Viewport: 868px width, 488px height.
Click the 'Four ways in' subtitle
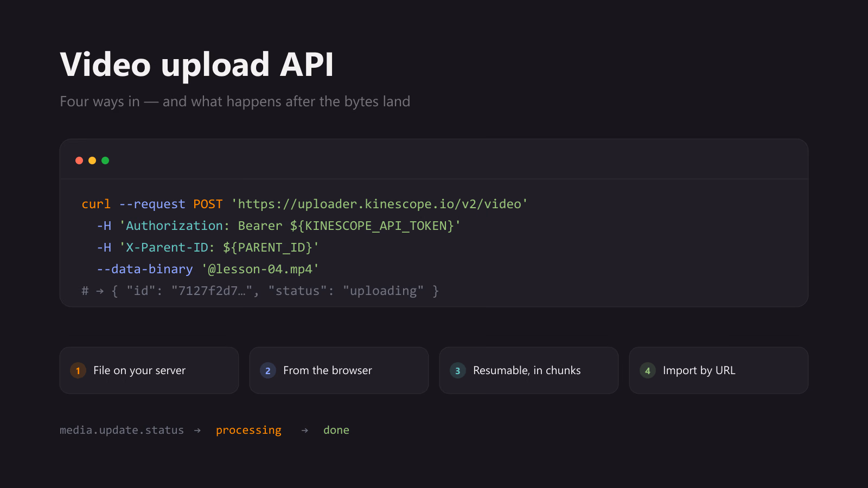[x=235, y=101]
